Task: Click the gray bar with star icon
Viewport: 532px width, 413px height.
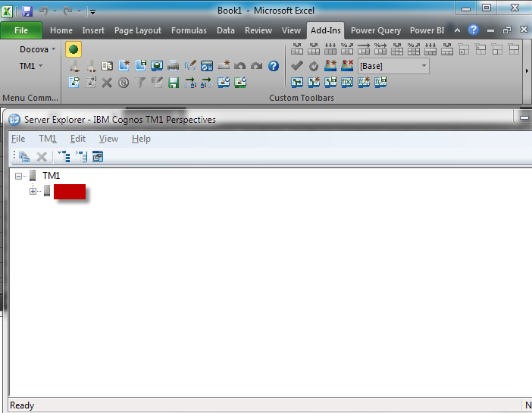Action: [224, 65]
